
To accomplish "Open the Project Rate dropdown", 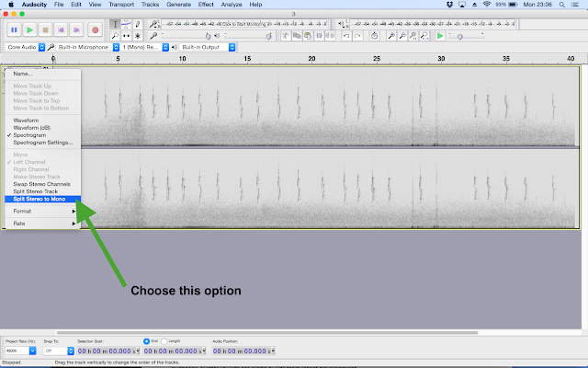I will click(33, 351).
